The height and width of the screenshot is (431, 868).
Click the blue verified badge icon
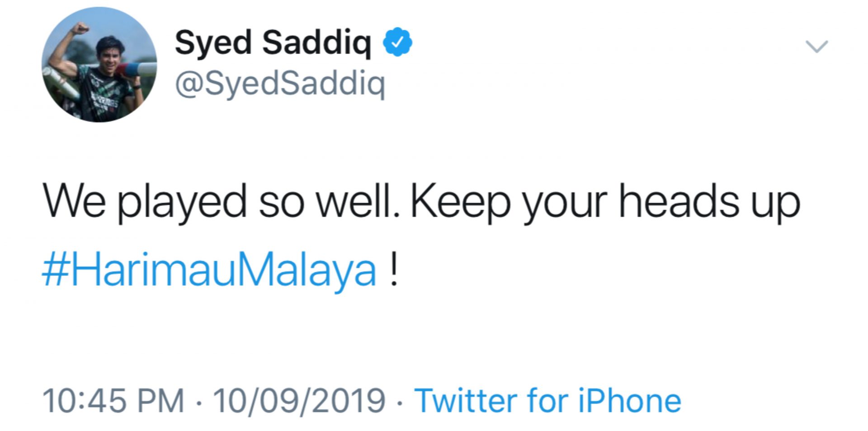[397, 42]
